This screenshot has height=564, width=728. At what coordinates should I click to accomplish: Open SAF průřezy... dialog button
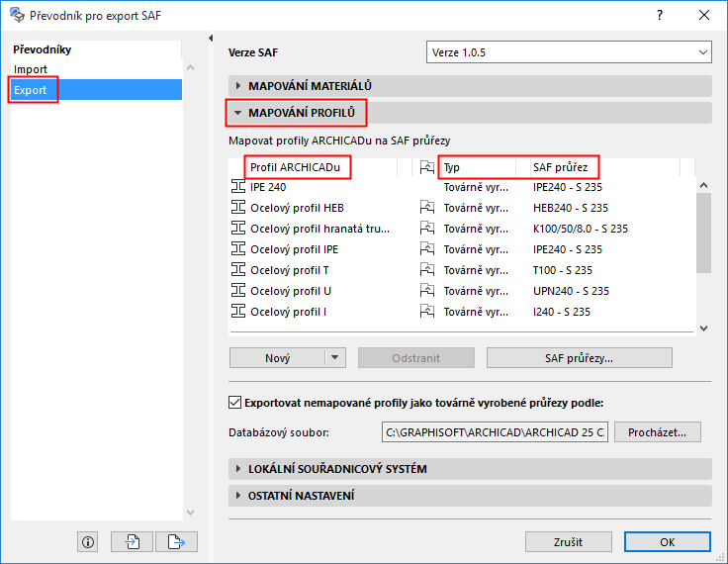pos(579,358)
